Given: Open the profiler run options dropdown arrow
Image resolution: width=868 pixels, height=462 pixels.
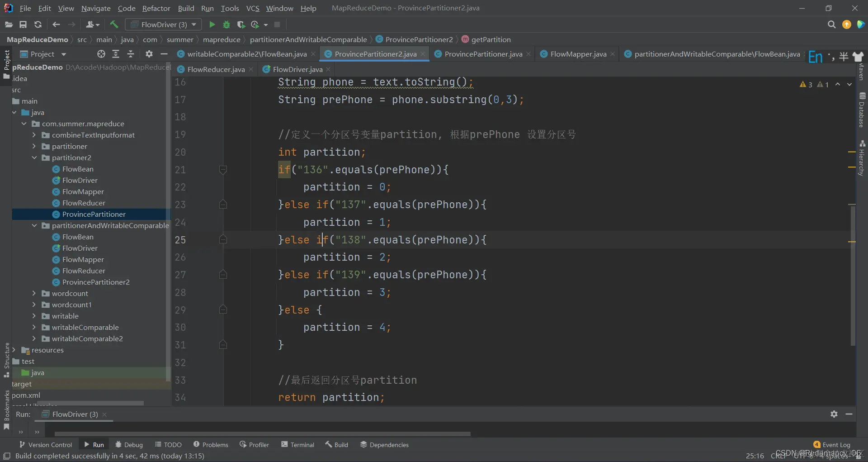Looking at the screenshot, I should click(x=266, y=24).
